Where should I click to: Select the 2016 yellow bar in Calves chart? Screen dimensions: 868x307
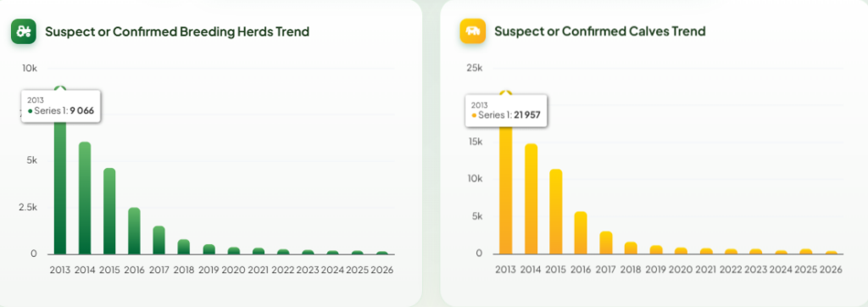(581, 232)
